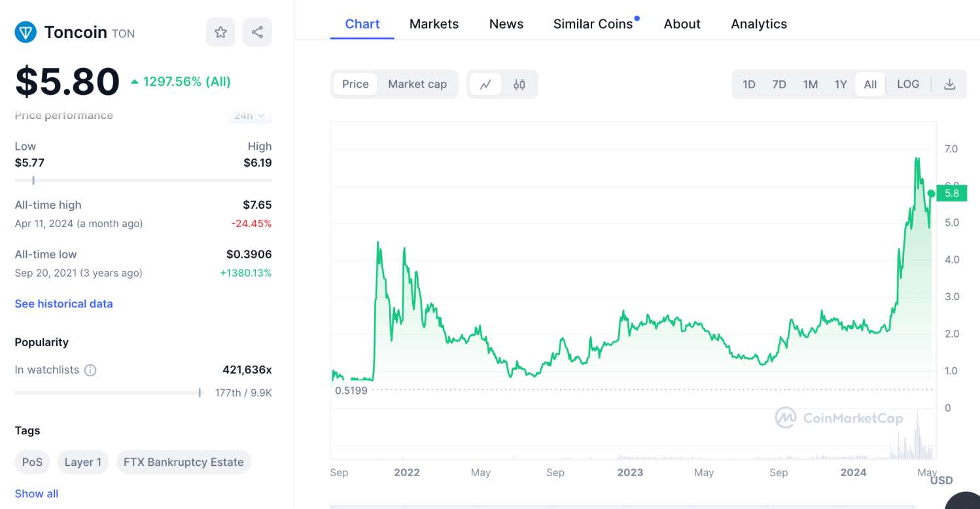Set chart range to 1D

[749, 84]
